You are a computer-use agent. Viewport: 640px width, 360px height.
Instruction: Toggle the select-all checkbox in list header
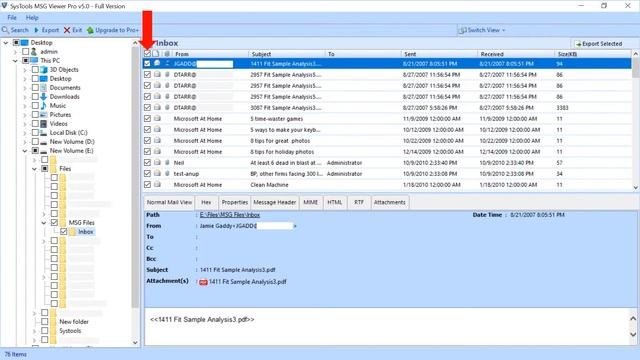coord(147,54)
